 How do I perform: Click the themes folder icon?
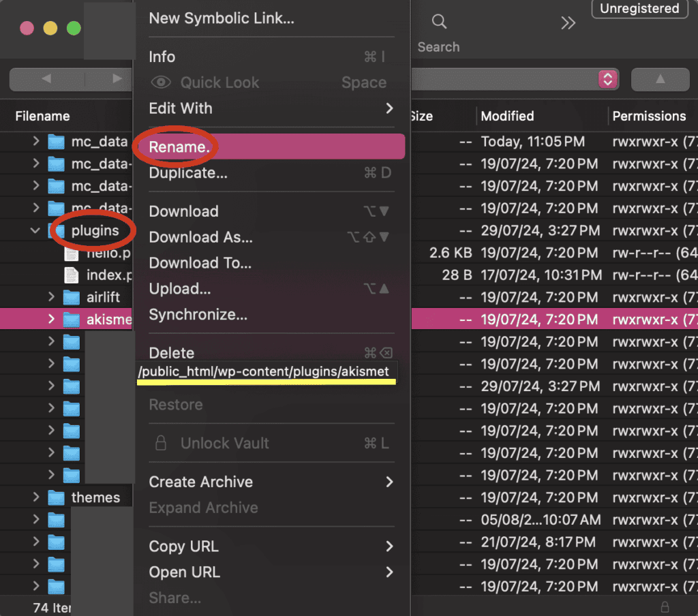coord(56,497)
